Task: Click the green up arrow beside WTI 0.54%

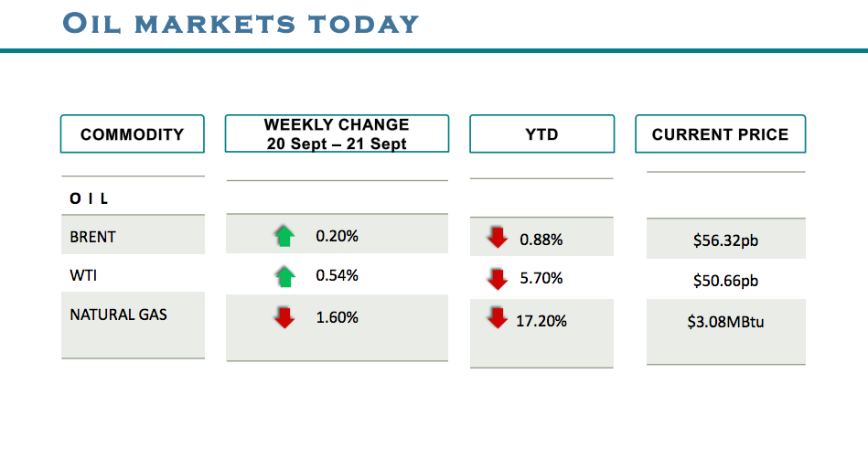Action: (284, 276)
